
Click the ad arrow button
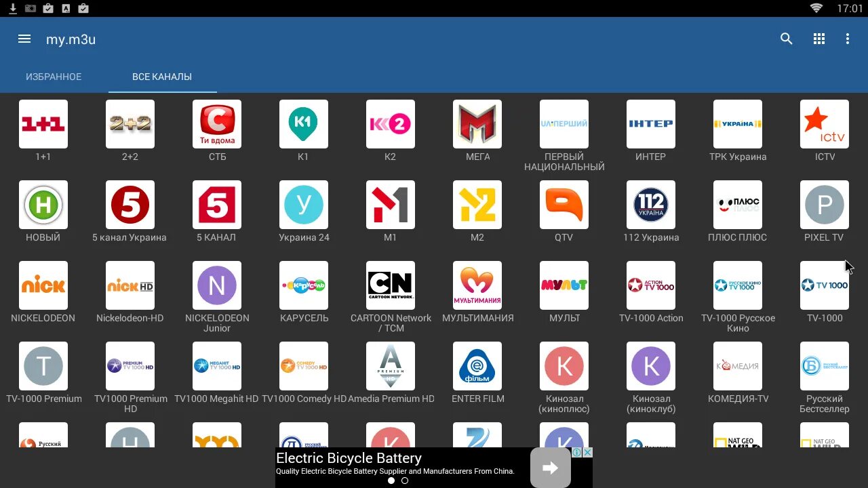pos(551,468)
